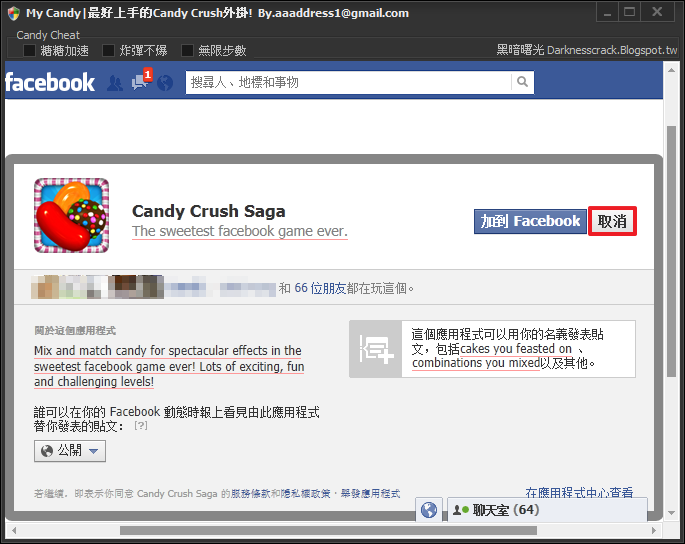
Task: Click the blurred friend profile thumbnails
Action: coord(97,288)
